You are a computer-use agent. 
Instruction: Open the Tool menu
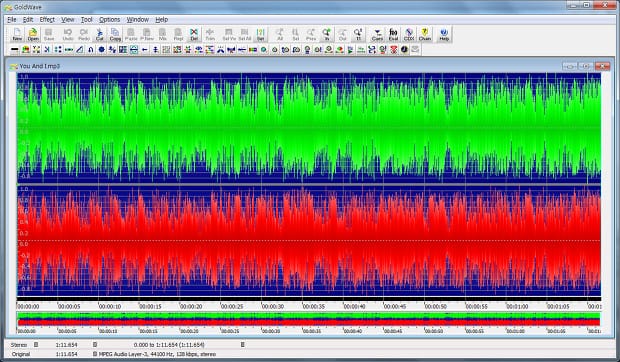coord(87,19)
